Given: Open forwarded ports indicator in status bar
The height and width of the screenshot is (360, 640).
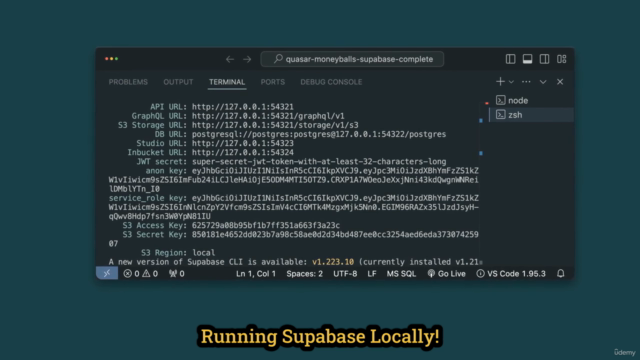Looking at the screenshot, I should pyautogui.click(x=176, y=273).
